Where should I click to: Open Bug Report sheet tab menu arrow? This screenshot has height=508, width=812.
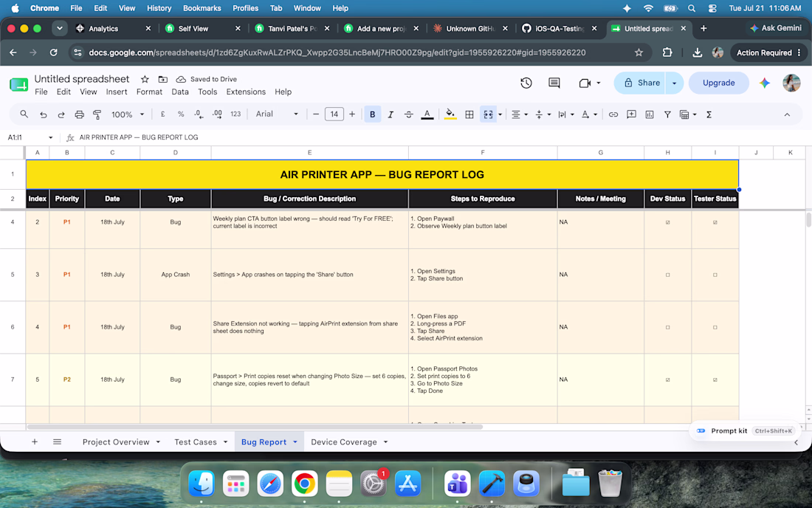(295, 442)
